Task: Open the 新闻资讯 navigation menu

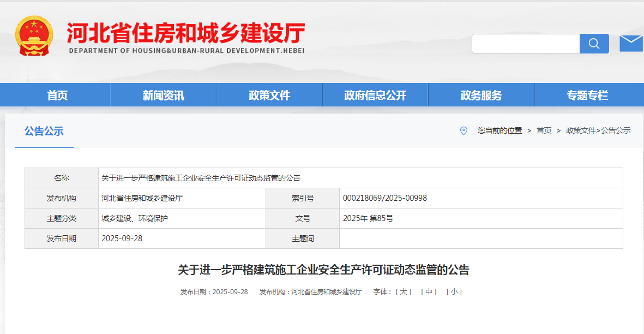Action: pyautogui.click(x=163, y=96)
